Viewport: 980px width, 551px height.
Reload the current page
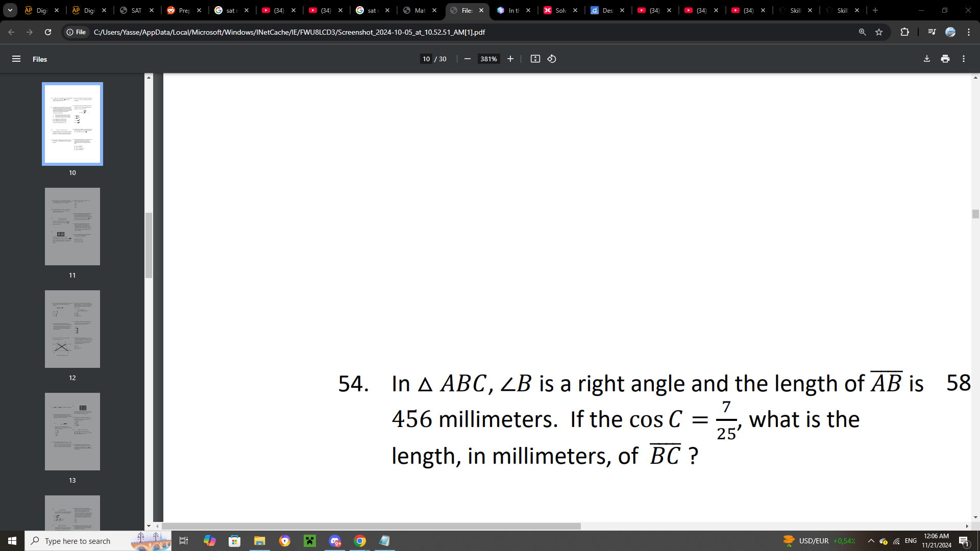tap(48, 32)
